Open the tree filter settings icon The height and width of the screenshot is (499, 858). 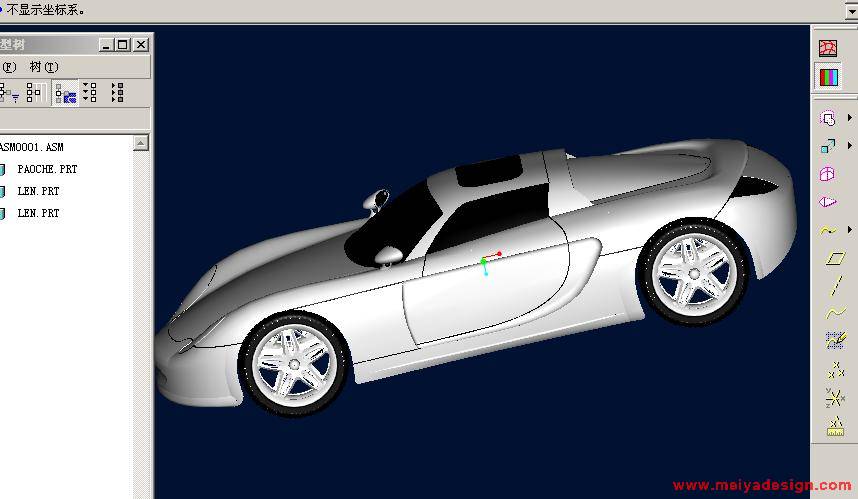pos(8,92)
